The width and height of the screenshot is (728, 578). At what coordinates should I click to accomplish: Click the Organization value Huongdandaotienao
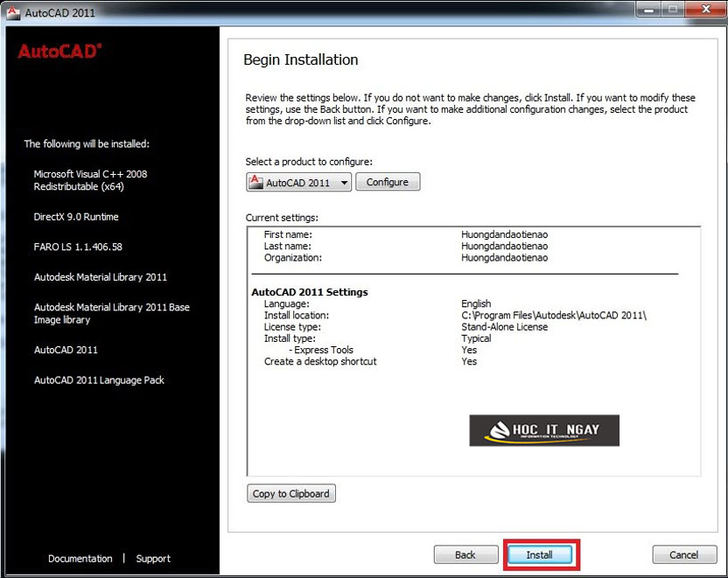click(504, 257)
